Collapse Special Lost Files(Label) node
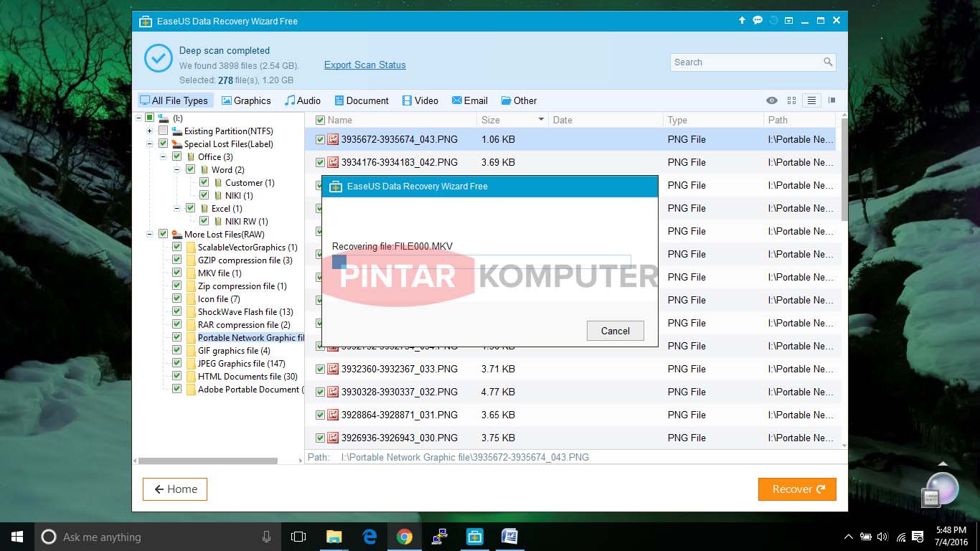Screen dimensions: 980x551 pos(150,144)
